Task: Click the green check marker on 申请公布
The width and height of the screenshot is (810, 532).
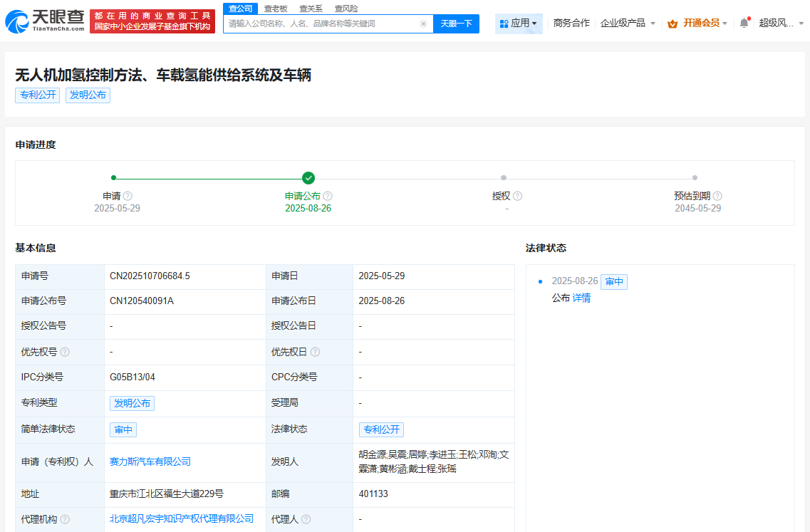Action: [x=308, y=178]
